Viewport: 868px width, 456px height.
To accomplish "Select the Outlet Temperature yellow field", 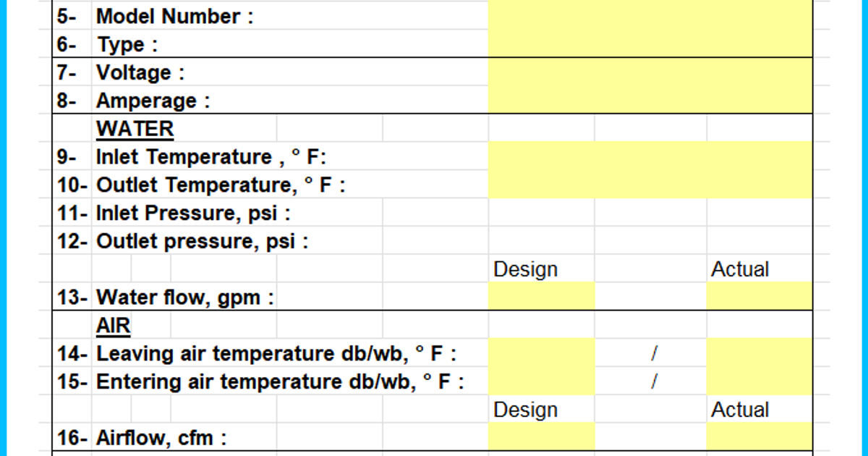I will [x=650, y=185].
